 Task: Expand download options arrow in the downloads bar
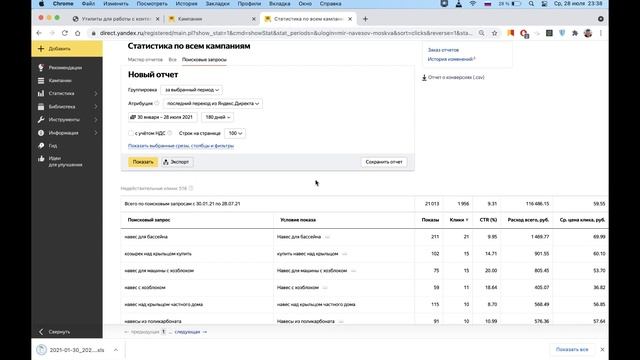point(116,350)
